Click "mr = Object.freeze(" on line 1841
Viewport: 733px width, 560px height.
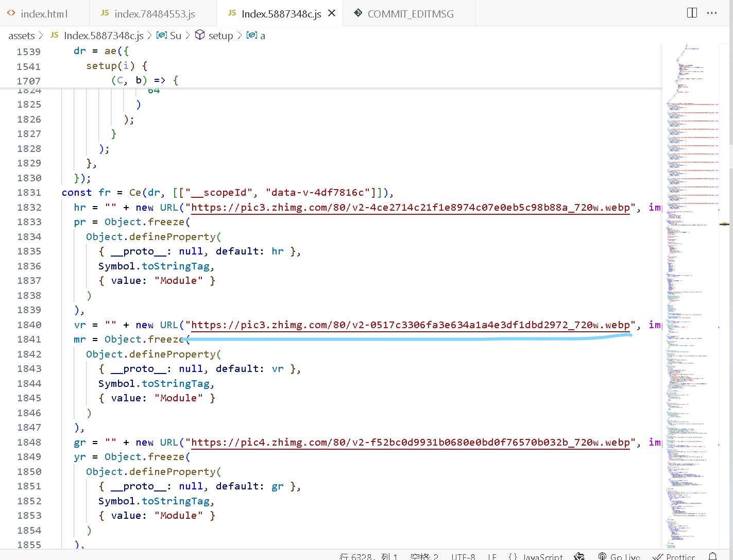coord(132,340)
